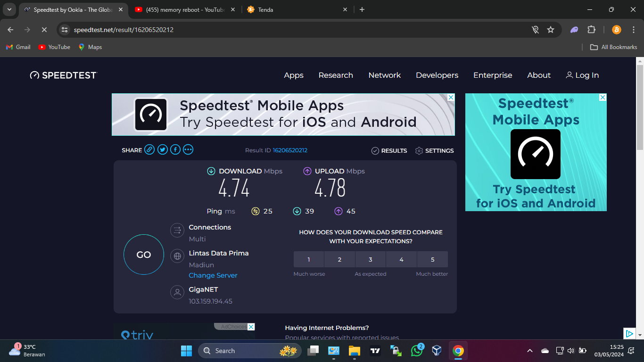Click the Speedtest Mobile Apps banner

tap(283, 115)
